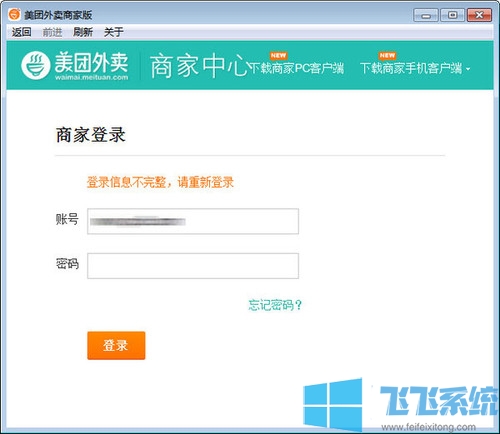
Task: Open the 返回 menu item
Action: (x=21, y=32)
